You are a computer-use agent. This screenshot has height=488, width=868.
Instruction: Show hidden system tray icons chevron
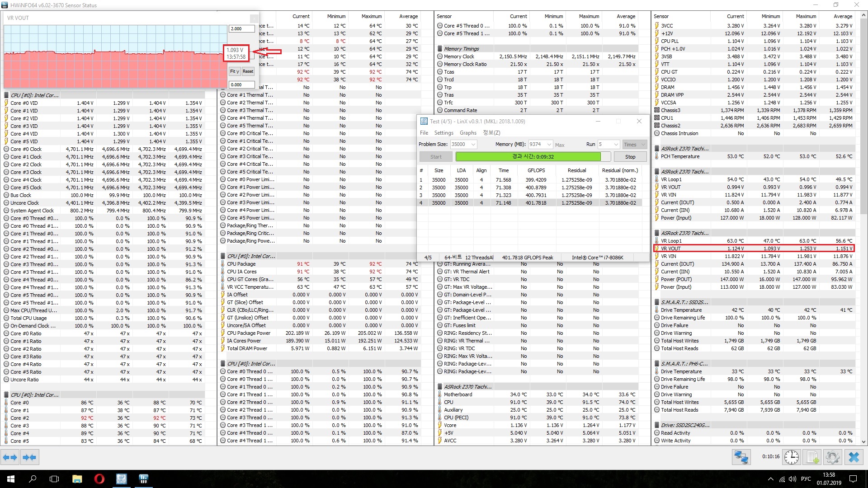click(x=770, y=479)
